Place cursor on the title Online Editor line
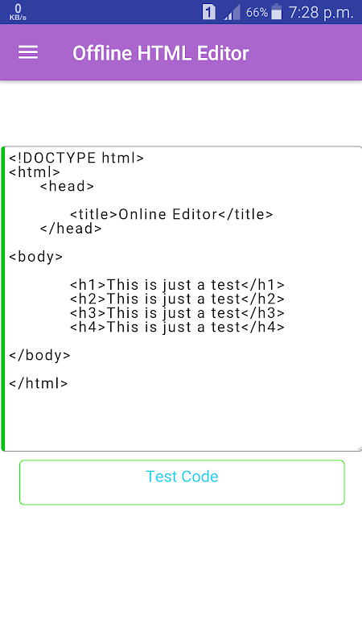 (171, 214)
